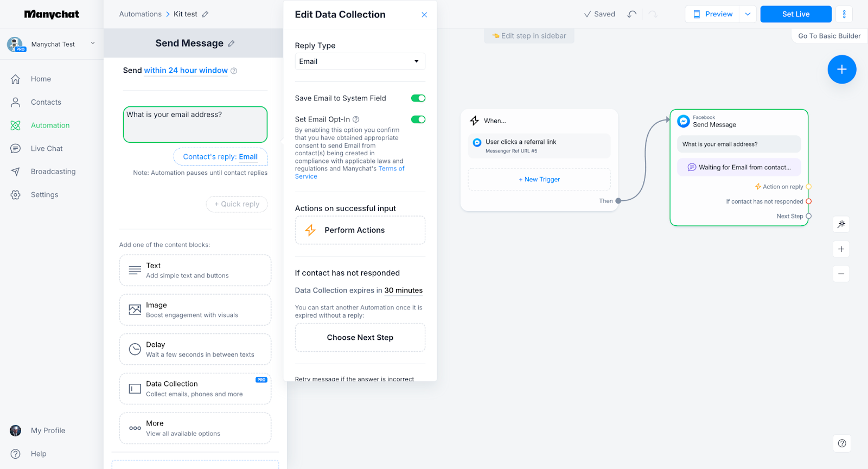The width and height of the screenshot is (868, 469).
Task: Click the blue plus add step button
Action: pyautogui.click(x=841, y=69)
